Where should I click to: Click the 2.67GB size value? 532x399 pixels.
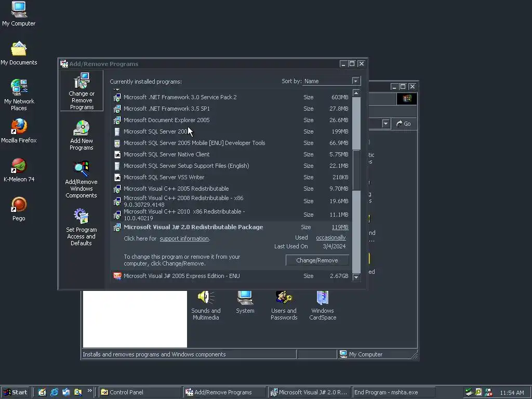point(339,276)
